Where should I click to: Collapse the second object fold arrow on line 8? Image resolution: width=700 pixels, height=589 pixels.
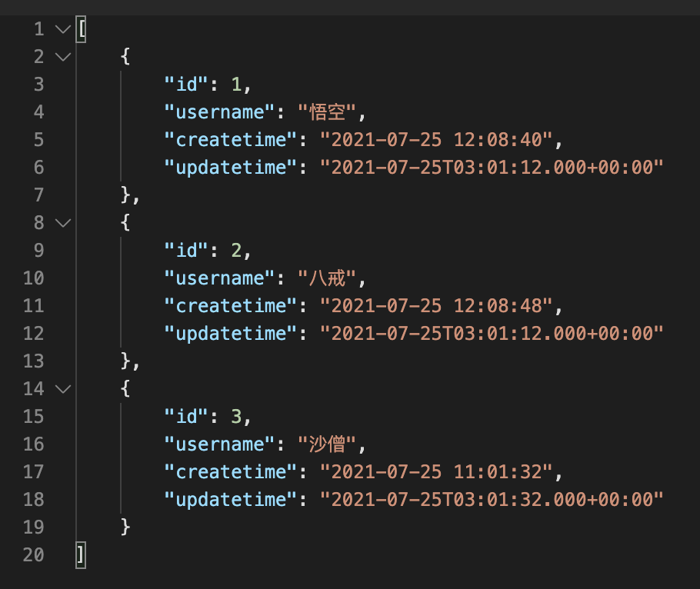coord(62,223)
